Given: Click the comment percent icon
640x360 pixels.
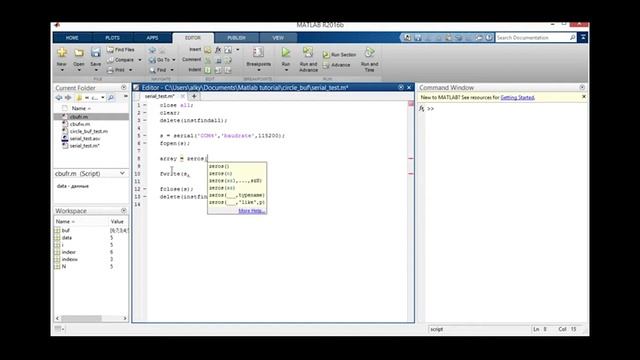Looking at the screenshot, I should click(208, 60).
